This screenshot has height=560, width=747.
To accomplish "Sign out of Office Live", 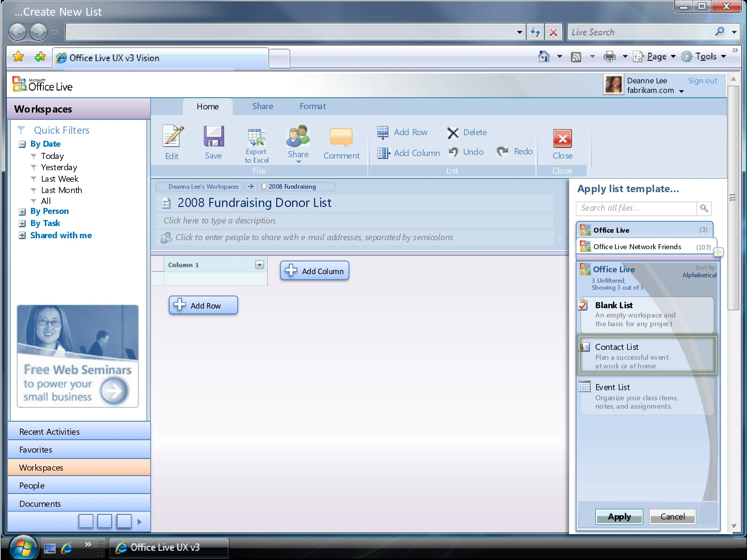I will coord(702,81).
